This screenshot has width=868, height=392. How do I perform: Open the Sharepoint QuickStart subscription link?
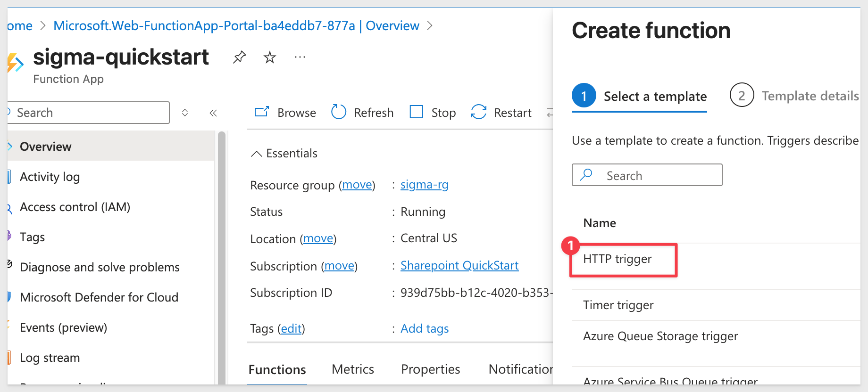[459, 266]
